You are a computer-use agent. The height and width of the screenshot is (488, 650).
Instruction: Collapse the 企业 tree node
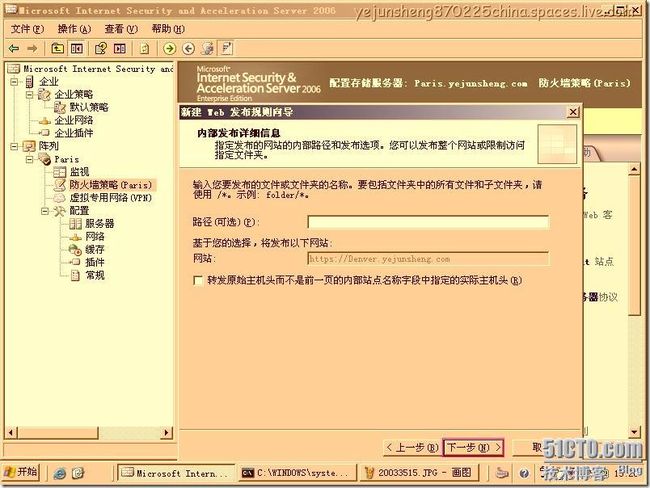pyautogui.click(x=14, y=82)
